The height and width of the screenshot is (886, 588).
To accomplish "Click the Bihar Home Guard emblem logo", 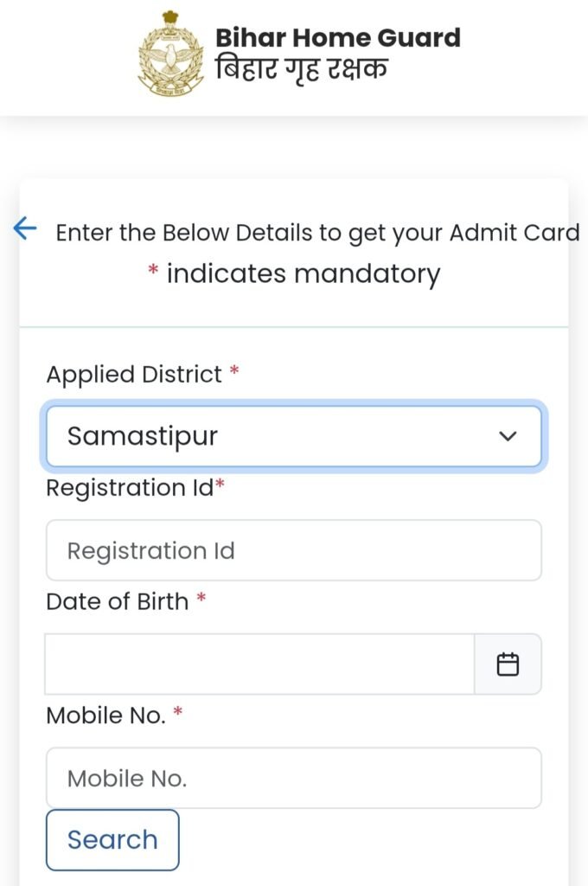I will [172, 52].
